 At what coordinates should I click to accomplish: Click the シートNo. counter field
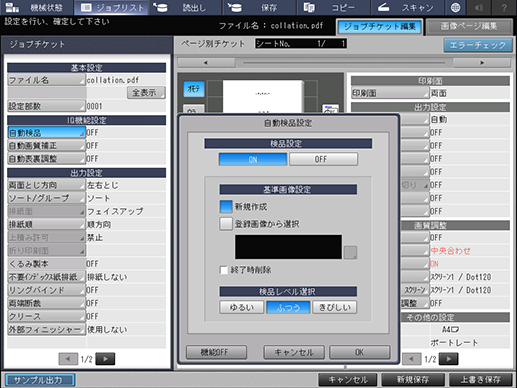[x=301, y=44]
